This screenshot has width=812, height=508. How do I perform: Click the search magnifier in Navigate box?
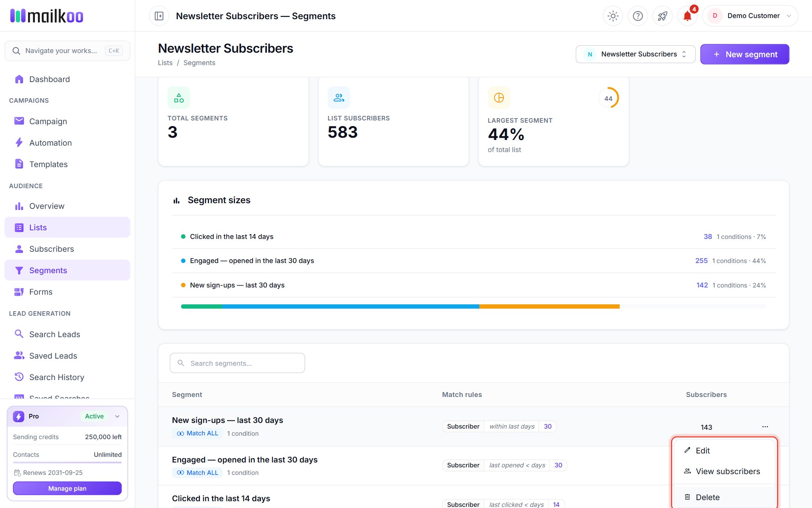(16, 51)
